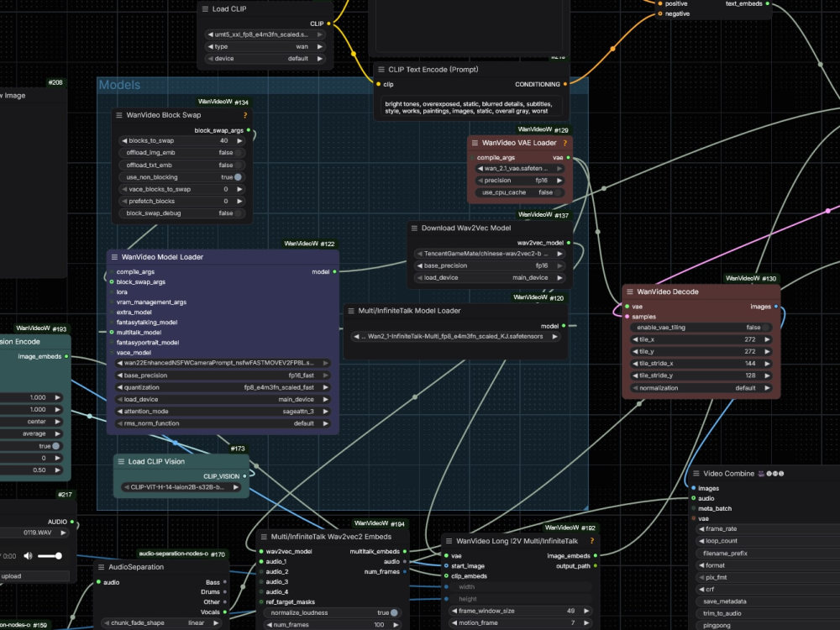Open the Wav2vec2 Embeds node menu icon
Image resolution: width=840 pixels, height=630 pixels.
click(x=264, y=537)
